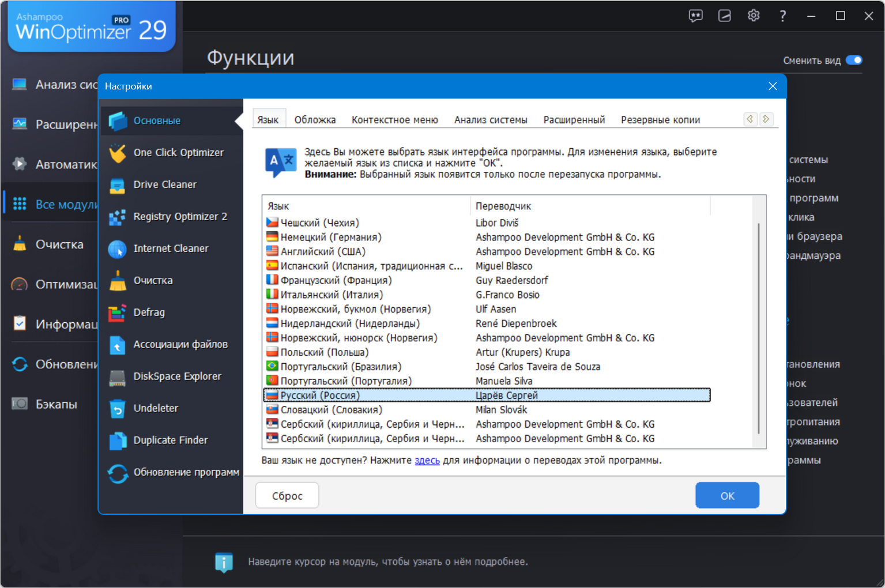Confirm with the OK button
Image resolution: width=885 pixels, height=588 pixels.
click(x=728, y=496)
